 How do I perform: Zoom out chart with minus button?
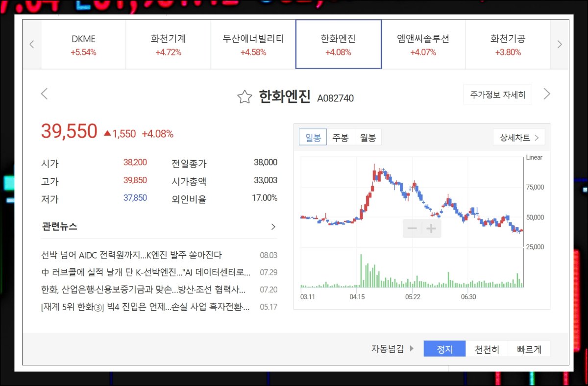click(412, 229)
